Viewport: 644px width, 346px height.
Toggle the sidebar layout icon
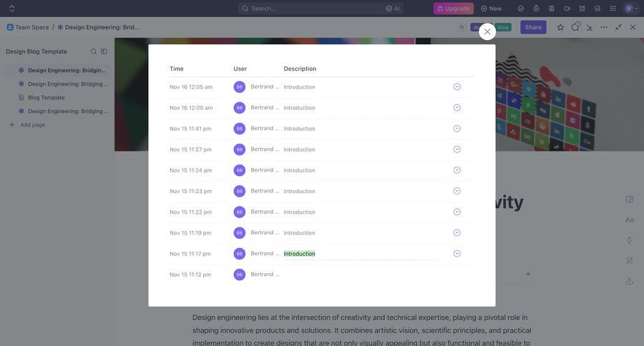(104, 51)
